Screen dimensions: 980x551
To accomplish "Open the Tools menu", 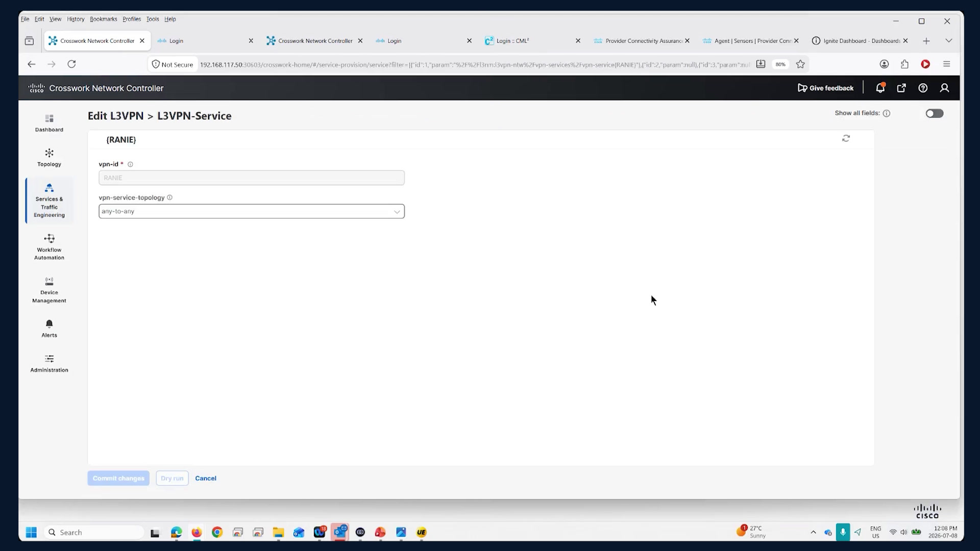I will 153,19.
